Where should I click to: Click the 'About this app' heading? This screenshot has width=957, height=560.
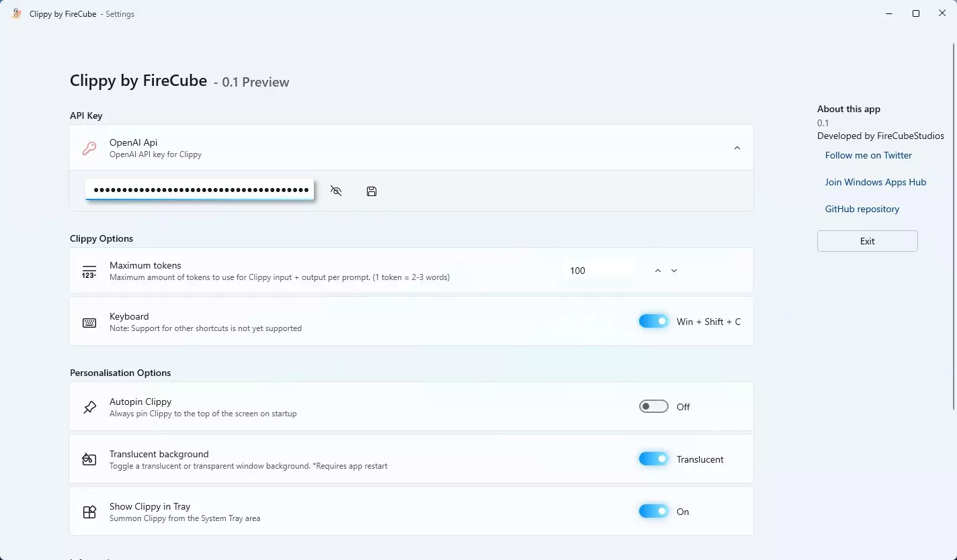click(849, 109)
